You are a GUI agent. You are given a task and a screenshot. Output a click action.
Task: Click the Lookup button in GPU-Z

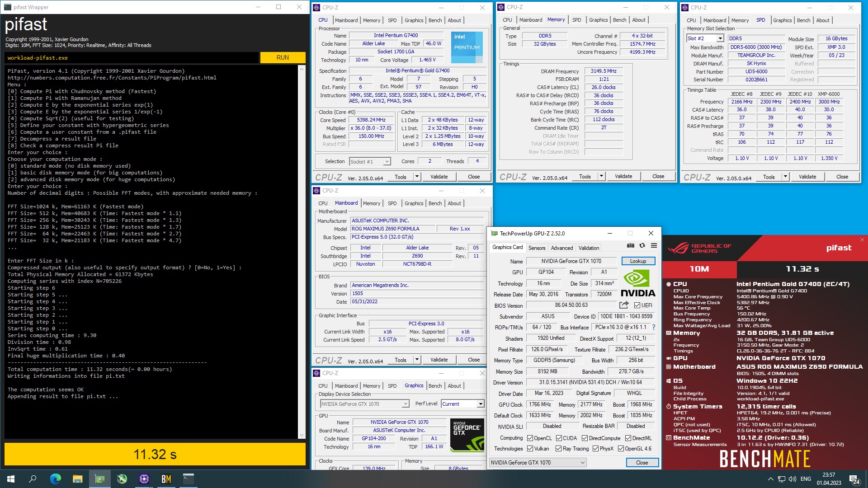coord(638,261)
